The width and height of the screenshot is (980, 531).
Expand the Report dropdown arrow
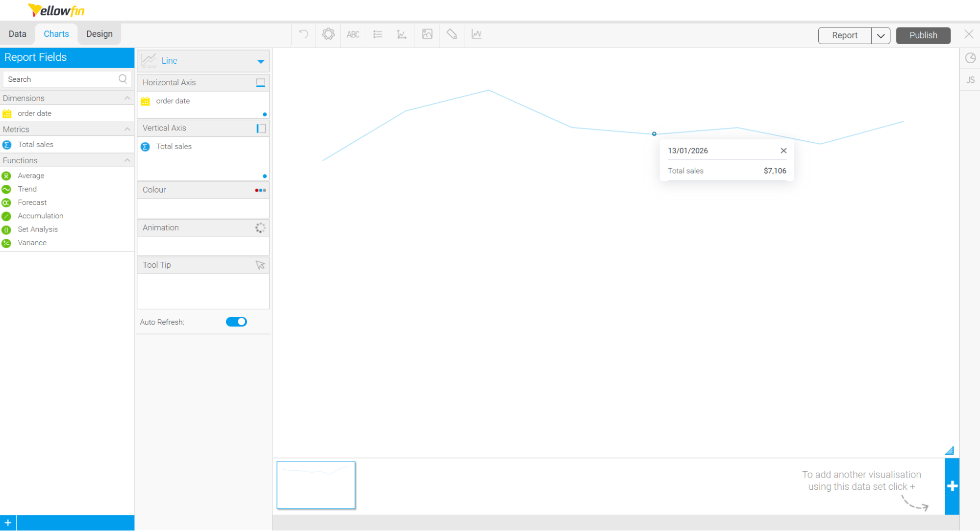pyautogui.click(x=881, y=35)
